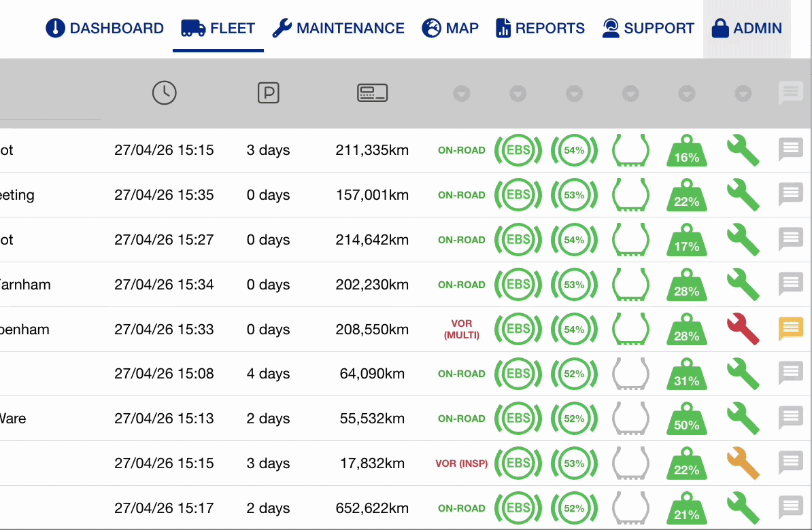Expand the first status filter dropdown arrow
The image size is (812, 530).
coord(461,94)
